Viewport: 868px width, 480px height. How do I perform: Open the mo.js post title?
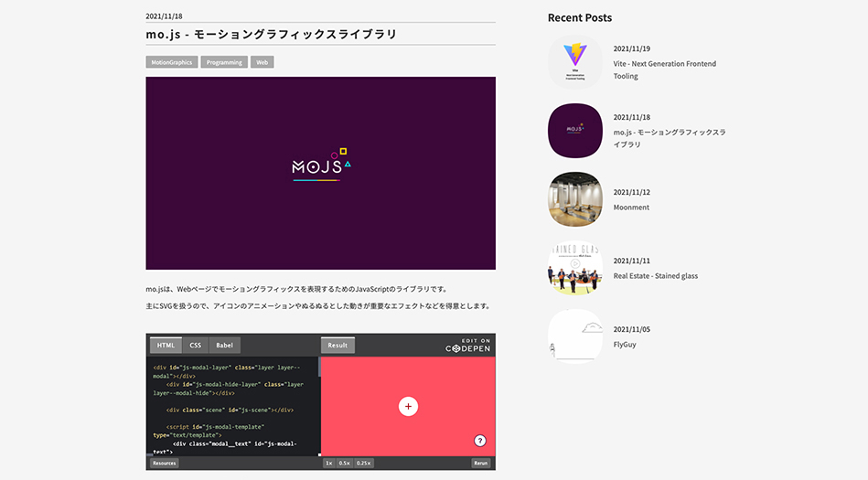(x=272, y=34)
